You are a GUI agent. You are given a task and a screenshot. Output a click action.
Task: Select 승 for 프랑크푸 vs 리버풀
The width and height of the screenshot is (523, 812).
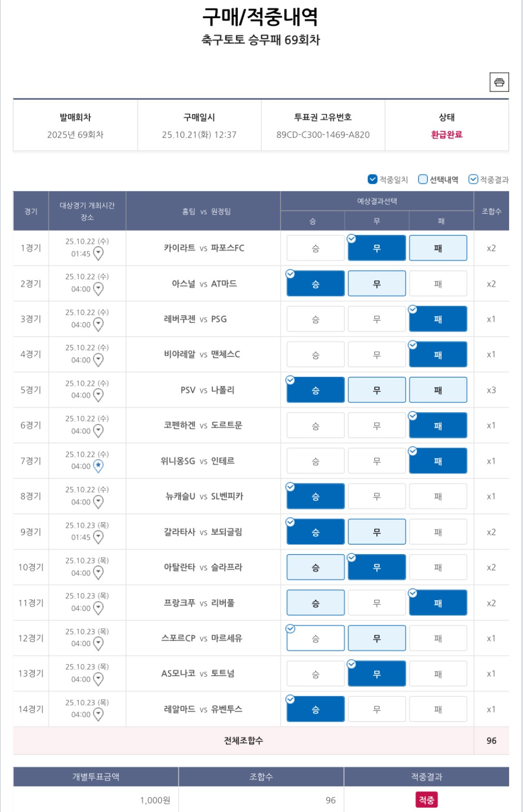[315, 603]
